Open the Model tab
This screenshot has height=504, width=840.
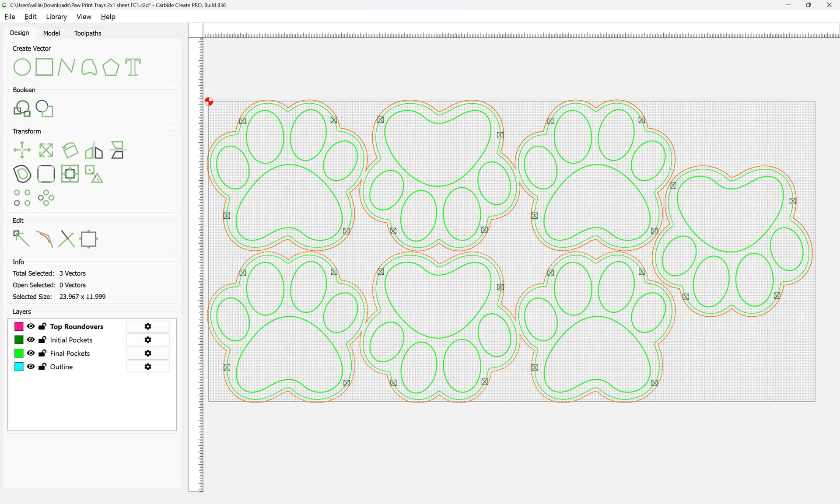[51, 33]
